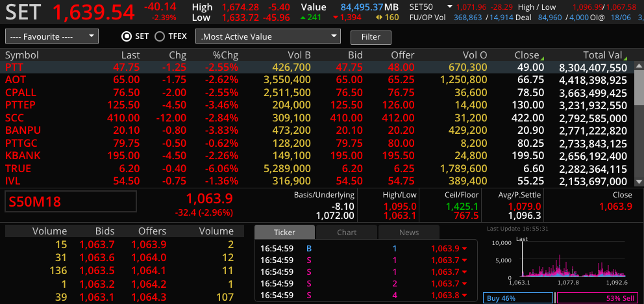Sort by the %Chg column header
The width and height of the screenshot is (644, 304).
pyautogui.click(x=225, y=55)
